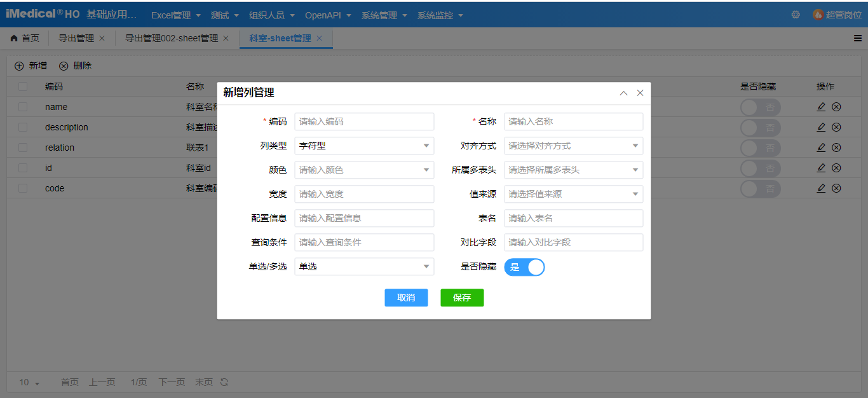Viewport: 868px width, 398px height.
Task: Click the 取消 cancel button
Action: [x=406, y=298]
